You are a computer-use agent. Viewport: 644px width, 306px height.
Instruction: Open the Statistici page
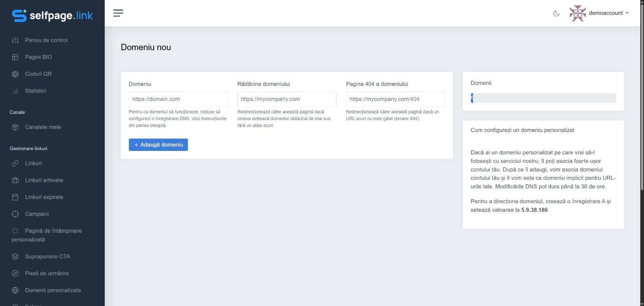click(x=35, y=91)
